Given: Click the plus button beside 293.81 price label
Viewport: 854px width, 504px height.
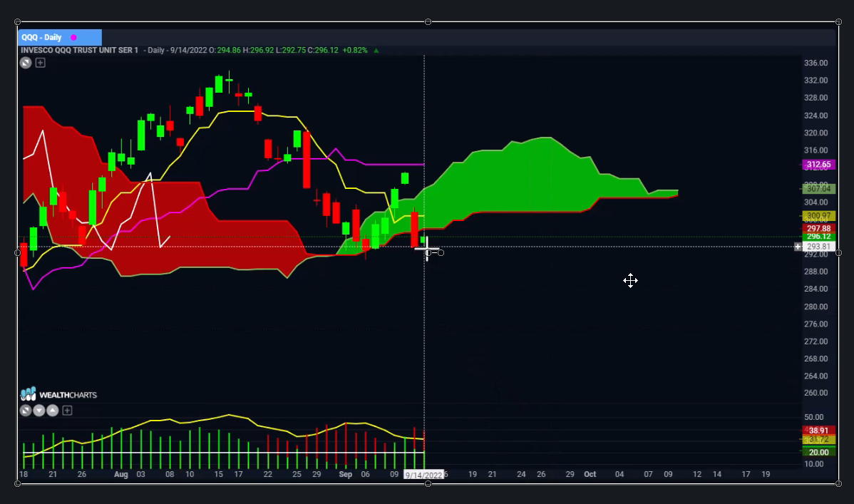Looking at the screenshot, I should 798,247.
